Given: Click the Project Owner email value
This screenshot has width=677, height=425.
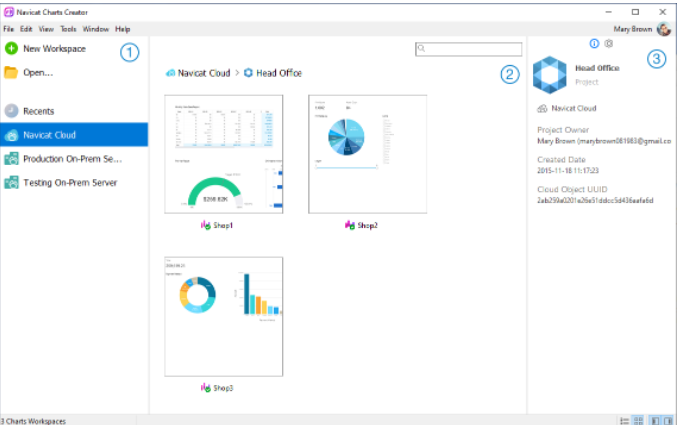Looking at the screenshot, I should pyautogui.click(x=604, y=141).
